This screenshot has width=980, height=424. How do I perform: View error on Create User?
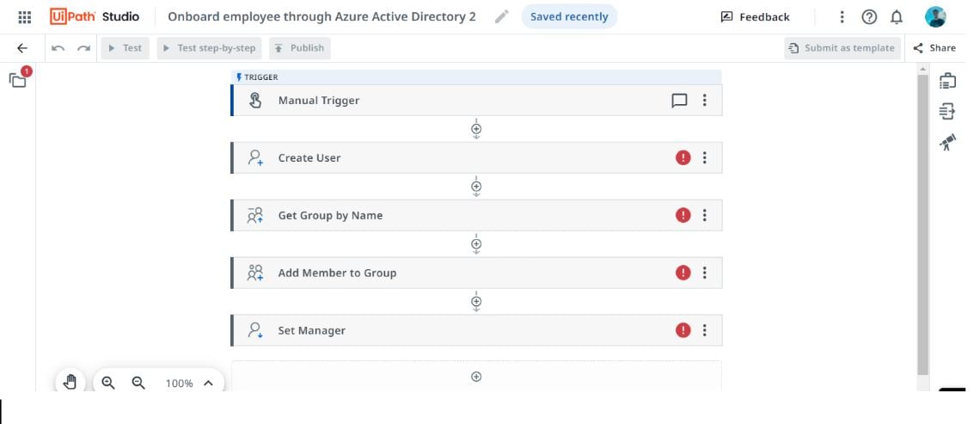(x=683, y=157)
